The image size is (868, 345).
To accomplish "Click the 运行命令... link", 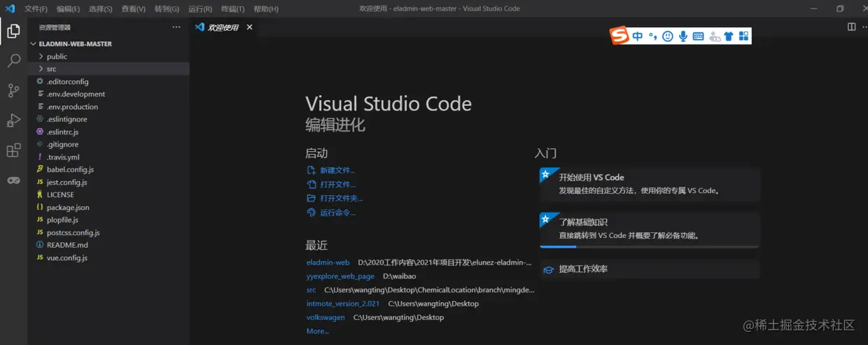I will click(337, 213).
